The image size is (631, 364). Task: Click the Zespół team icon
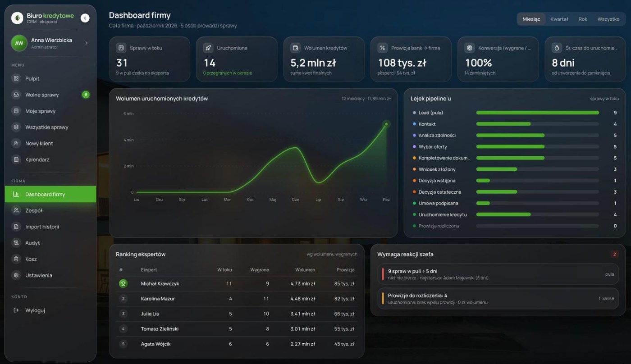16,210
